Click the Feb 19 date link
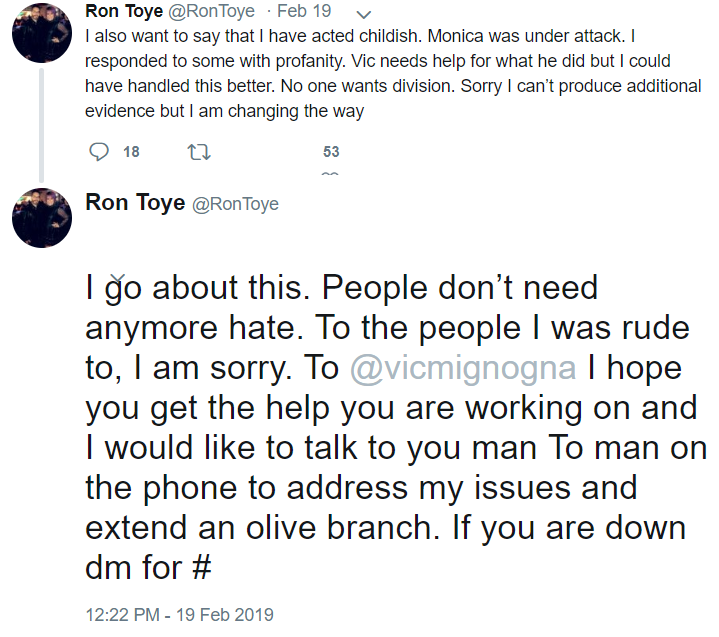Image resolution: width=719 pixels, height=637 pixels. 304,11
